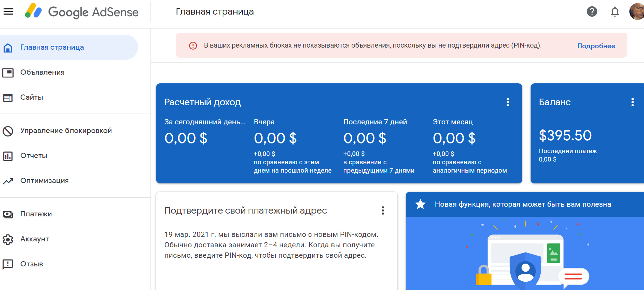Viewport: 644px width, 290px height.
Task: Click the block icon beside Управление блокировкой
Action: (x=8, y=131)
